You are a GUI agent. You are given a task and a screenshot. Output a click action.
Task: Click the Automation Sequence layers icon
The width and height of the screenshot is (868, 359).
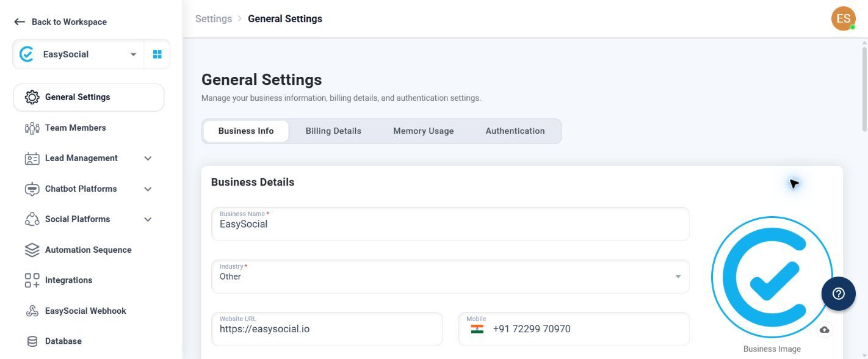pyautogui.click(x=32, y=250)
